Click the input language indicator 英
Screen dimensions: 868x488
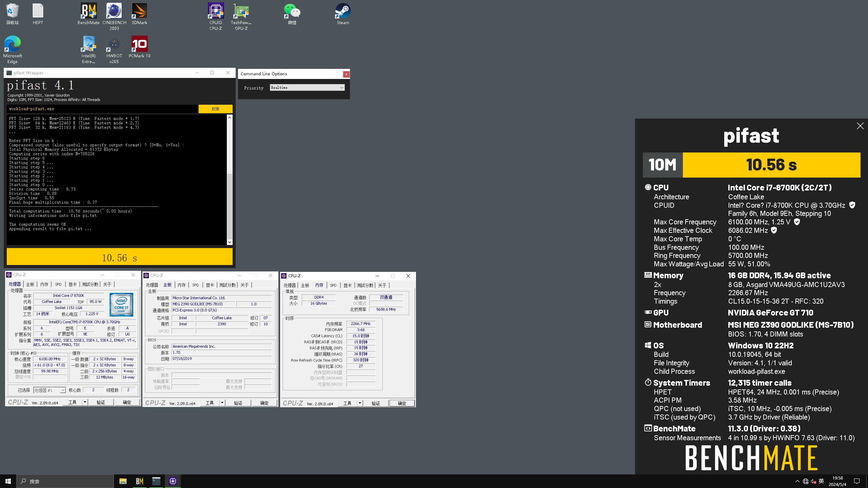pyautogui.click(x=821, y=481)
